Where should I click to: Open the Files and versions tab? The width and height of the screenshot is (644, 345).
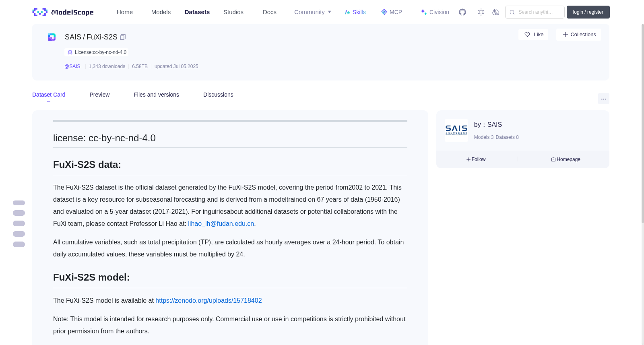click(x=156, y=95)
